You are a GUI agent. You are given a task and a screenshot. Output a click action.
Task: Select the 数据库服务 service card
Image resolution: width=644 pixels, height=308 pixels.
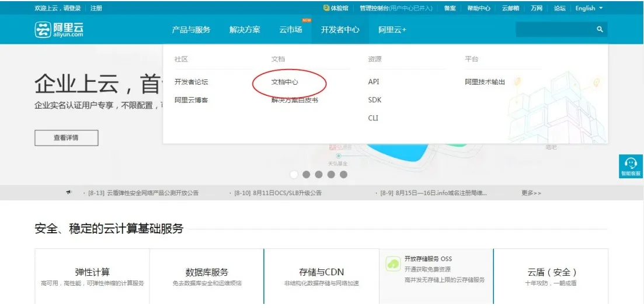tap(207, 276)
